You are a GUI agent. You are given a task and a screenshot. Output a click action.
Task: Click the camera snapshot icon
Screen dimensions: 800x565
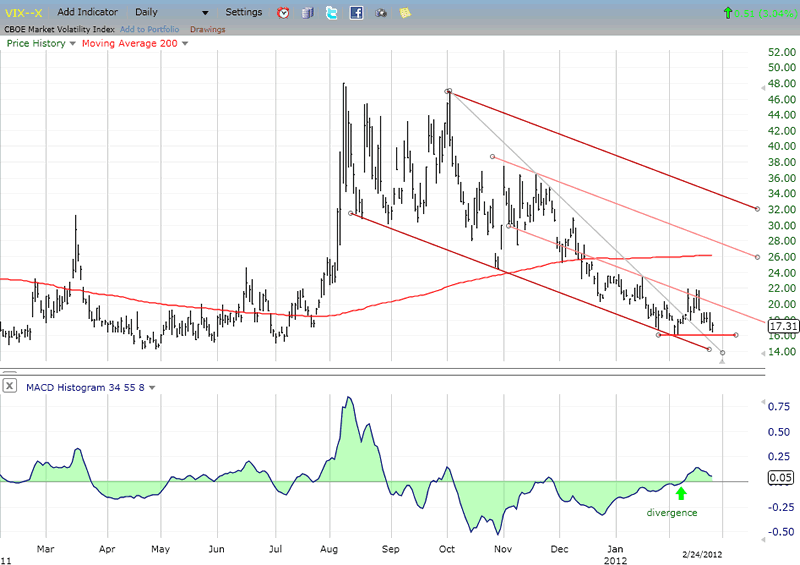[380, 13]
